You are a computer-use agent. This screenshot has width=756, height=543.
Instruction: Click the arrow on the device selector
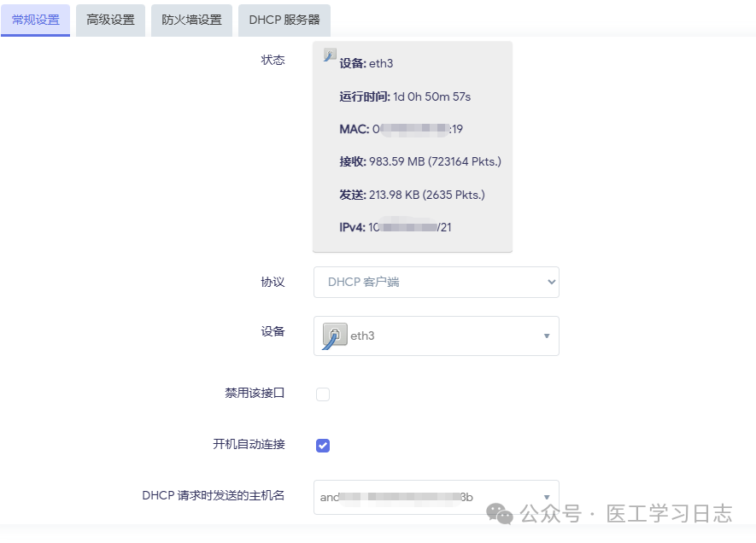(x=546, y=336)
